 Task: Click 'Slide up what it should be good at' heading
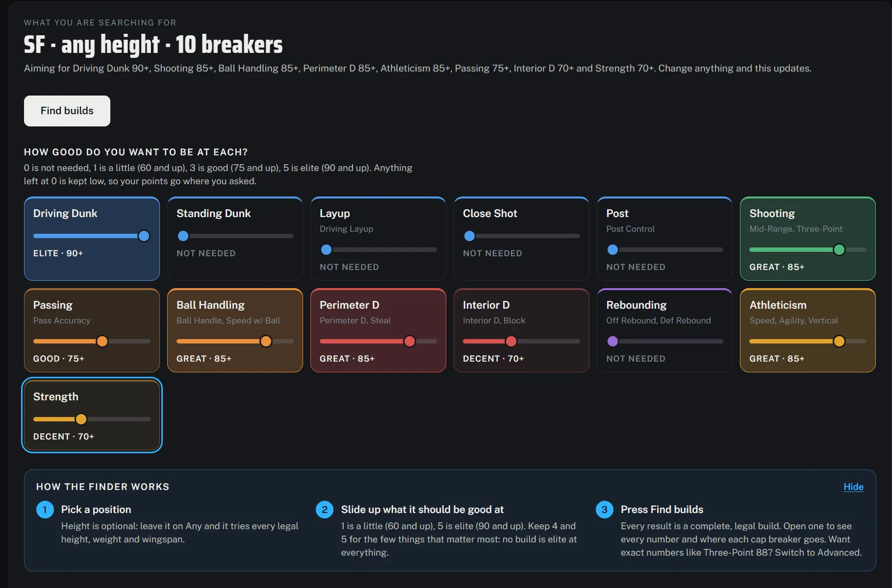tap(422, 510)
